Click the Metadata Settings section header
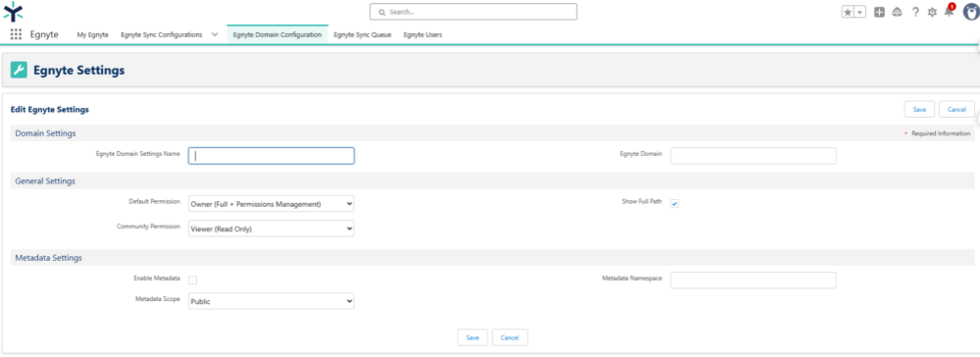 click(x=49, y=257)
